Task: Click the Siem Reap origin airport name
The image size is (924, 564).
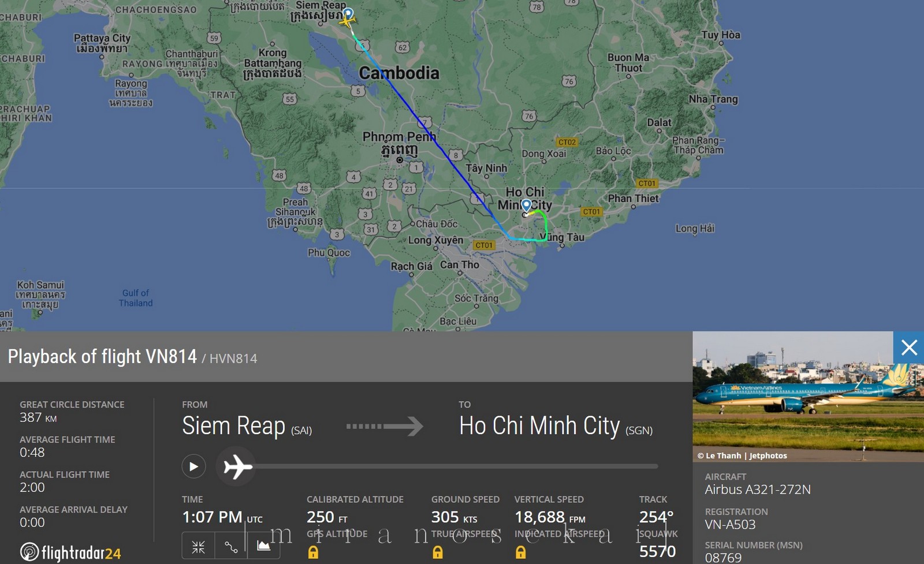Action: pyautogui.click(x=233, y=426)
